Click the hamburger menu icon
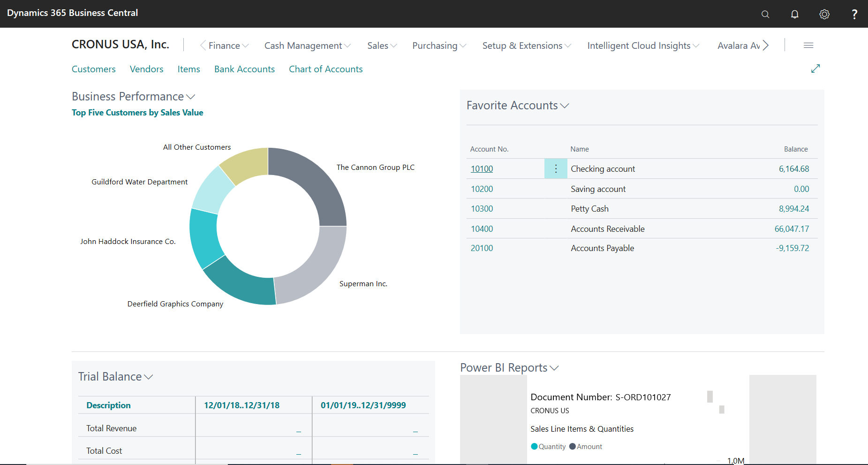868x465 pixels. [x=808, y=46]
